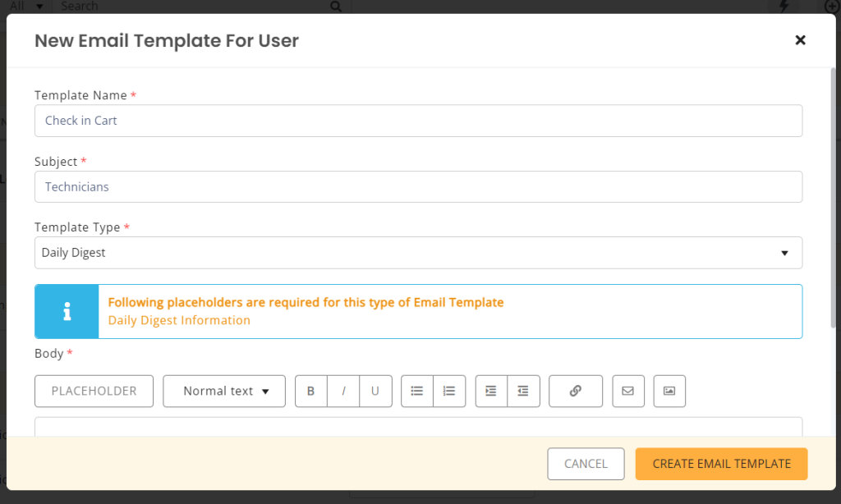Insert a bulleted list in the body
Screen dimensions: 841x504
click(x=416, y=391)
